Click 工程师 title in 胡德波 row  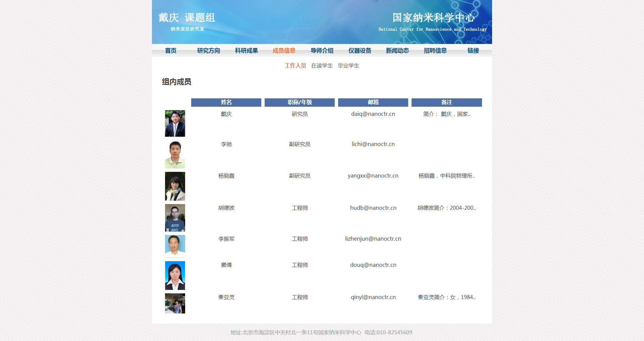pyautogui.click(x=300, y=208)
